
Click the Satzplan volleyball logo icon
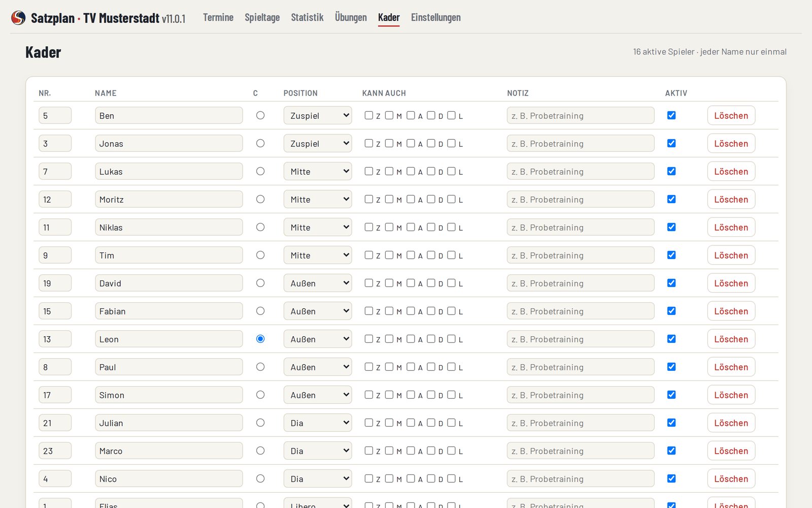click(18, 18)
